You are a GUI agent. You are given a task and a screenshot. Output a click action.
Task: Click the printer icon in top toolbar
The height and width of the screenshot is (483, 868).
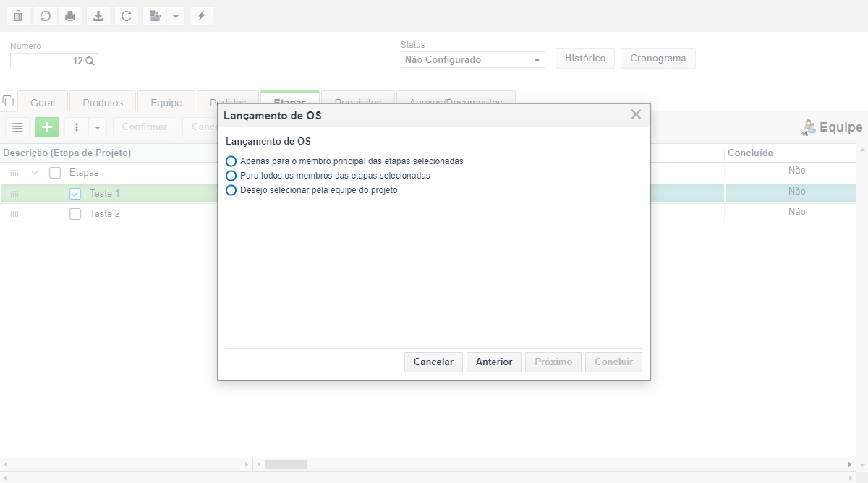(70, 16)
